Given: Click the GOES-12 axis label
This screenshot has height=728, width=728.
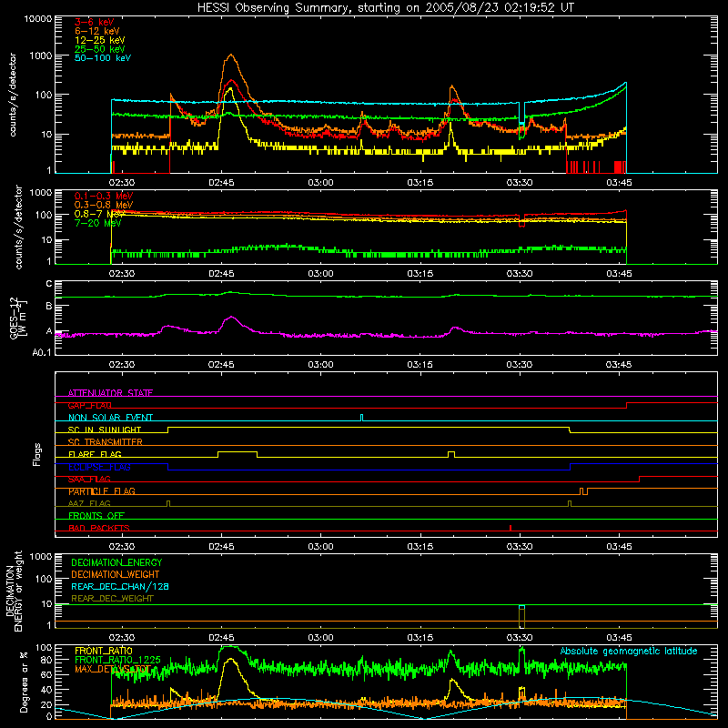Looking at the screenshot, I should click(16, 318).
